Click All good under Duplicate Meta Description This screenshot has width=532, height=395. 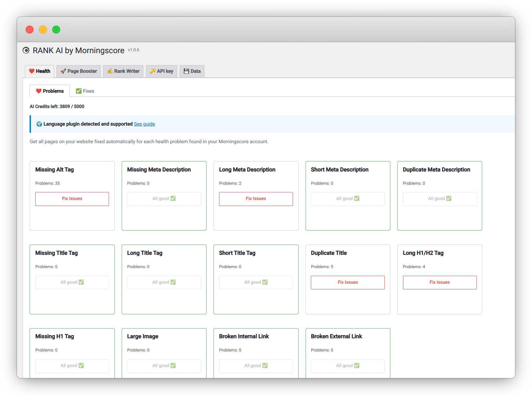[440, 199]
